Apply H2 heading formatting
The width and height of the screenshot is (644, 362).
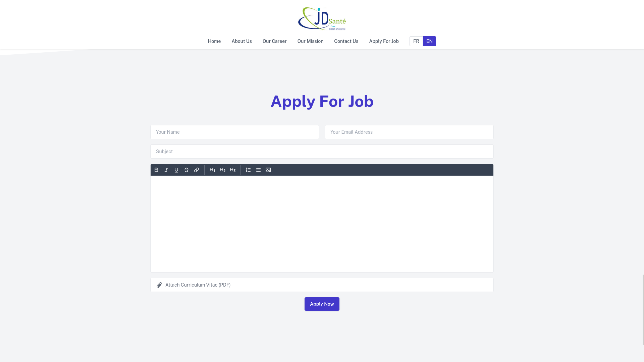(222, 170)
